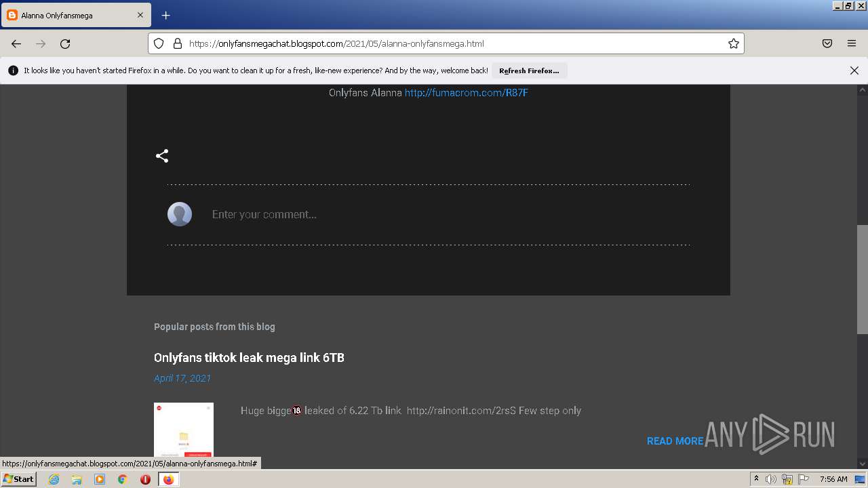Launch Internet Explorer from the taskbar
The image size is (868, 488).
pos(54,479)
